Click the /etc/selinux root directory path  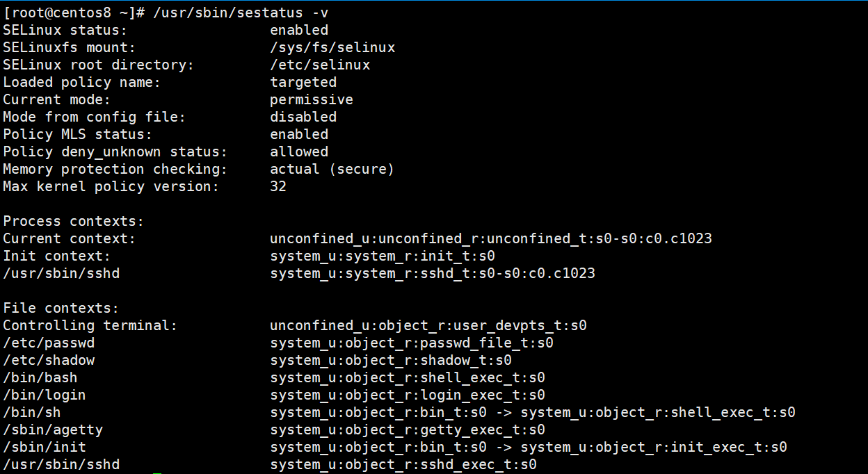coord(320,65)
